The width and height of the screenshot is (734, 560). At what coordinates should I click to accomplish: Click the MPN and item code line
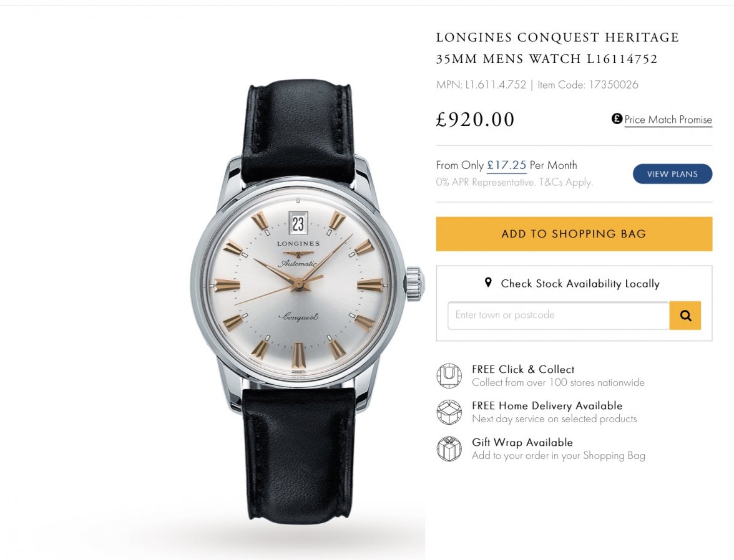point(537,85)
